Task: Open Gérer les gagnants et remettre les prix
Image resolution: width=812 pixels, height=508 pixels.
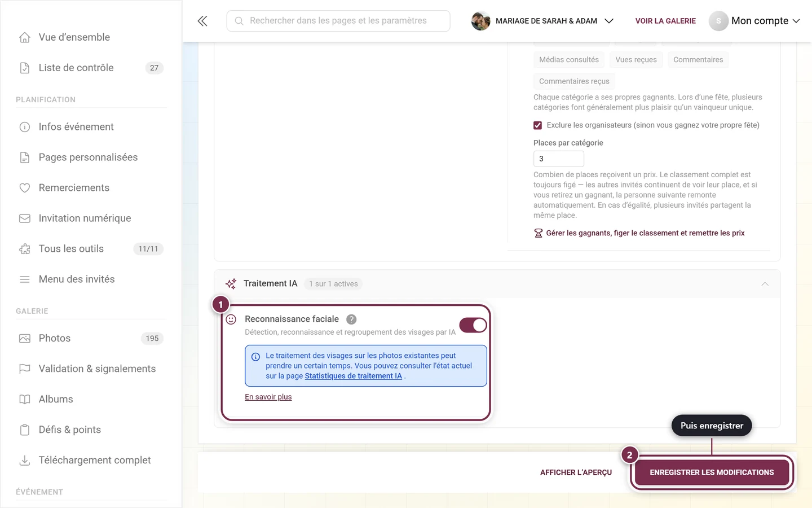Action: tap(639, 233)
